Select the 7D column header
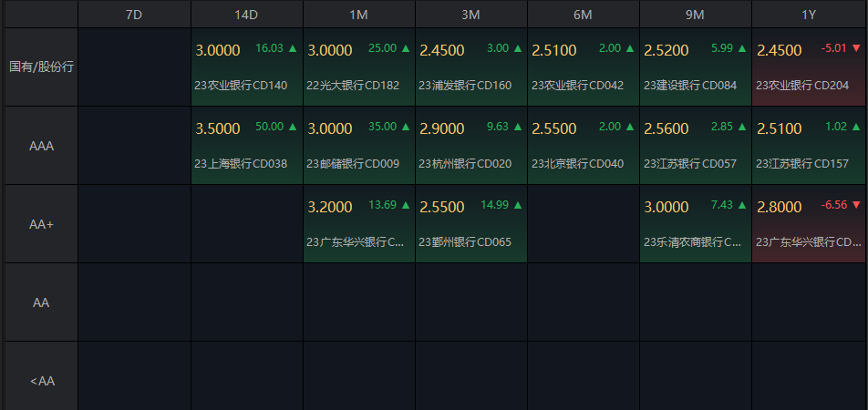This screenshot has width=868, height=410. 135,15
